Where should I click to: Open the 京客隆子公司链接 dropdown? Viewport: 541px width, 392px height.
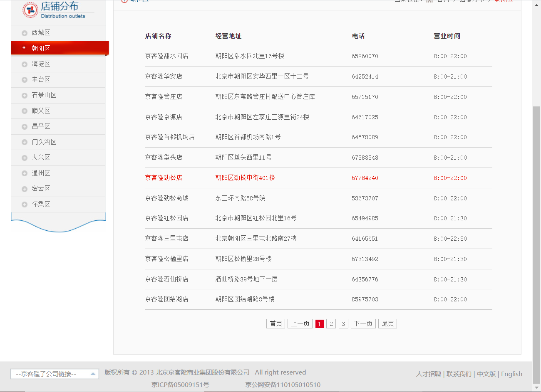(55, 374)
